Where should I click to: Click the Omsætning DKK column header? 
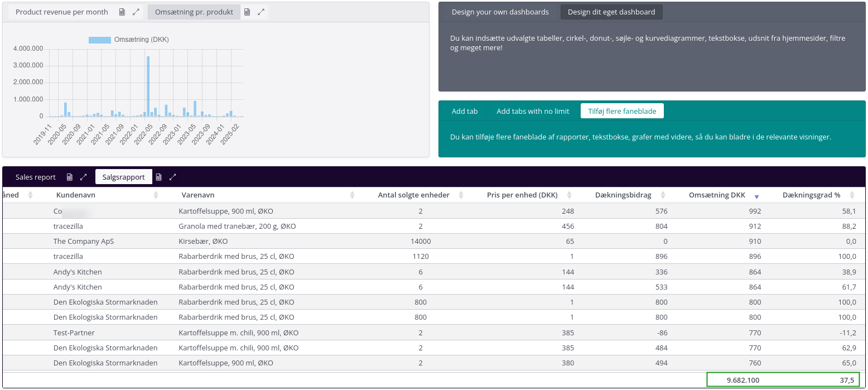(717, 195)
